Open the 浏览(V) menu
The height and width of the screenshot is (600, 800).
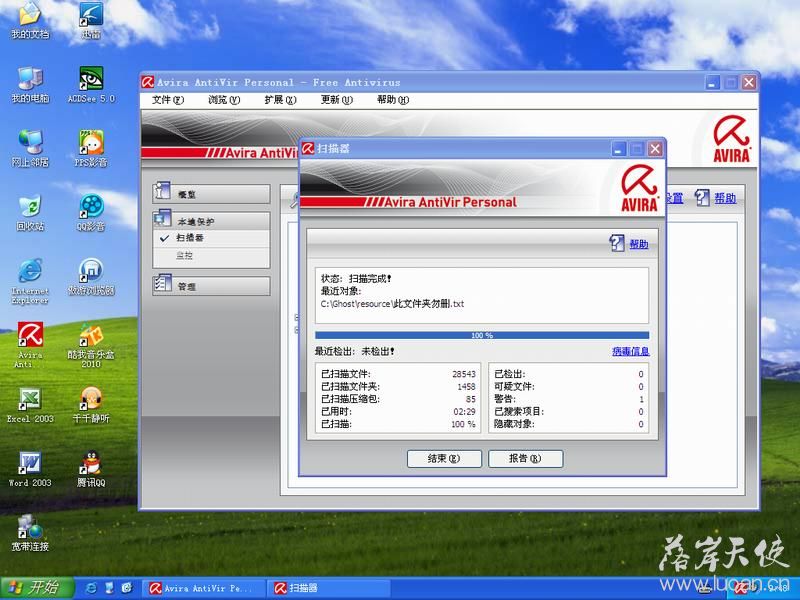tap(223, 99)
